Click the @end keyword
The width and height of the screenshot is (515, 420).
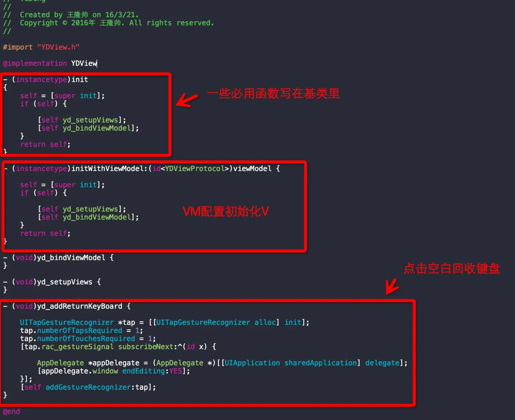(11, 411)
